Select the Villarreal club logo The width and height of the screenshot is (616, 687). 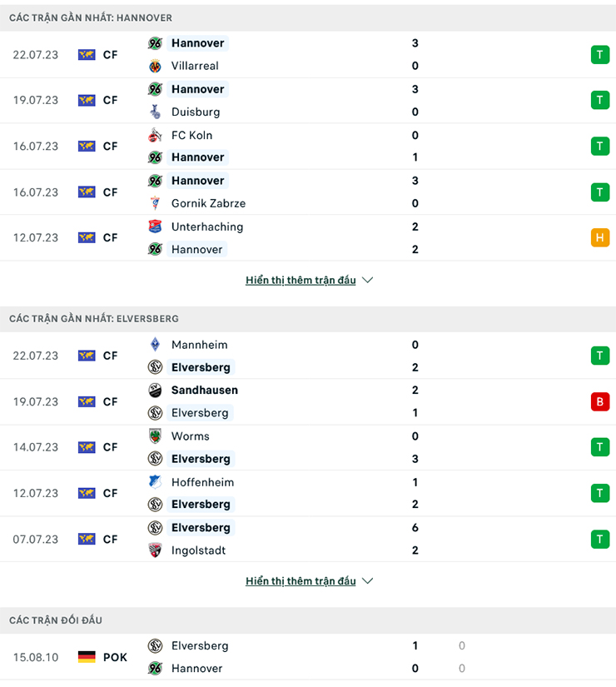155,66
